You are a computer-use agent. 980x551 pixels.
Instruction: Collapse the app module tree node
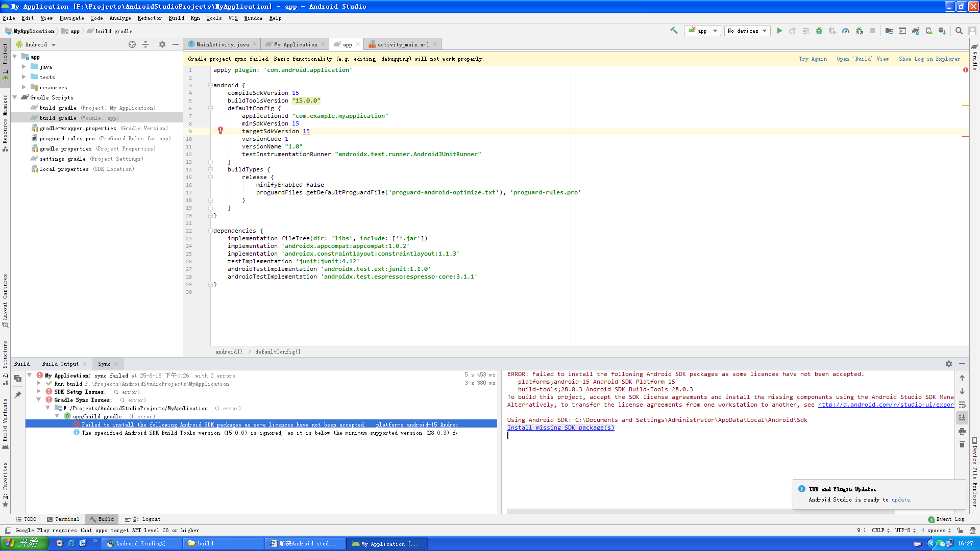pos(15,57)
